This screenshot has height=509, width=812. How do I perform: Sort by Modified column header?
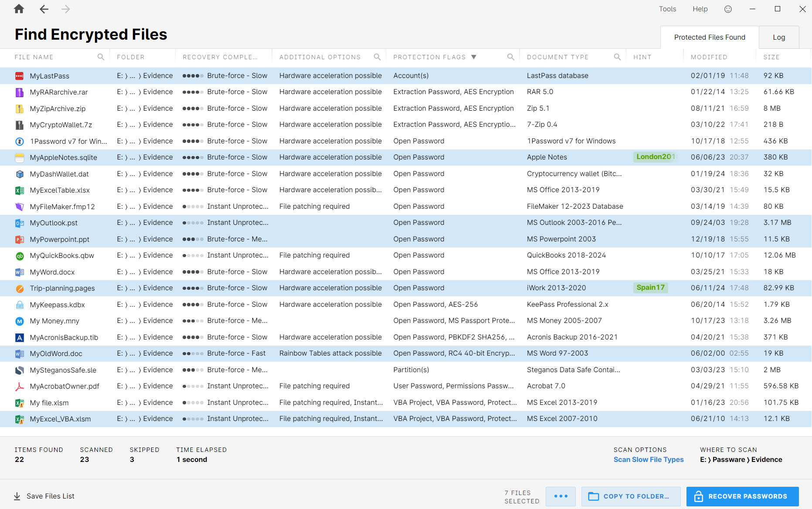709,57
